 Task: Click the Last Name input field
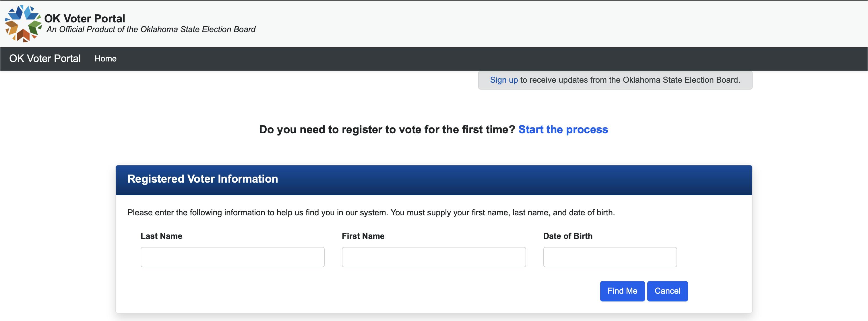pyautogui.click(x=232, y=257)
